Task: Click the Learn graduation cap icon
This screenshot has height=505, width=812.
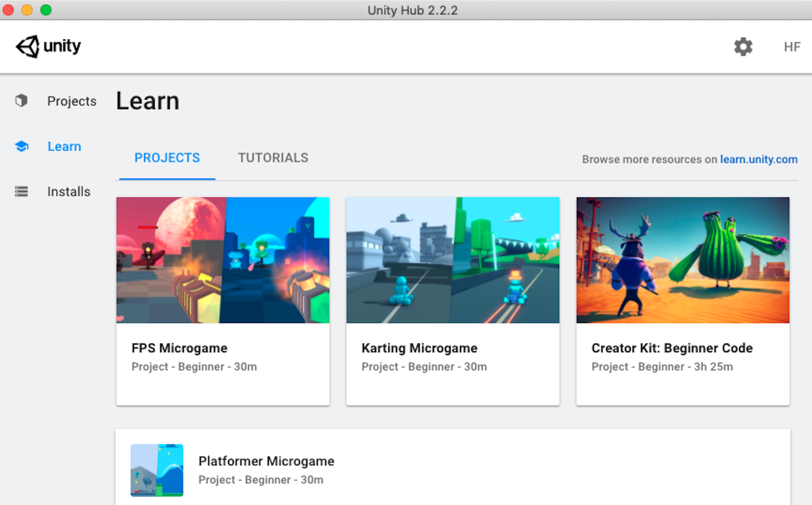Action: pos(22,146)
